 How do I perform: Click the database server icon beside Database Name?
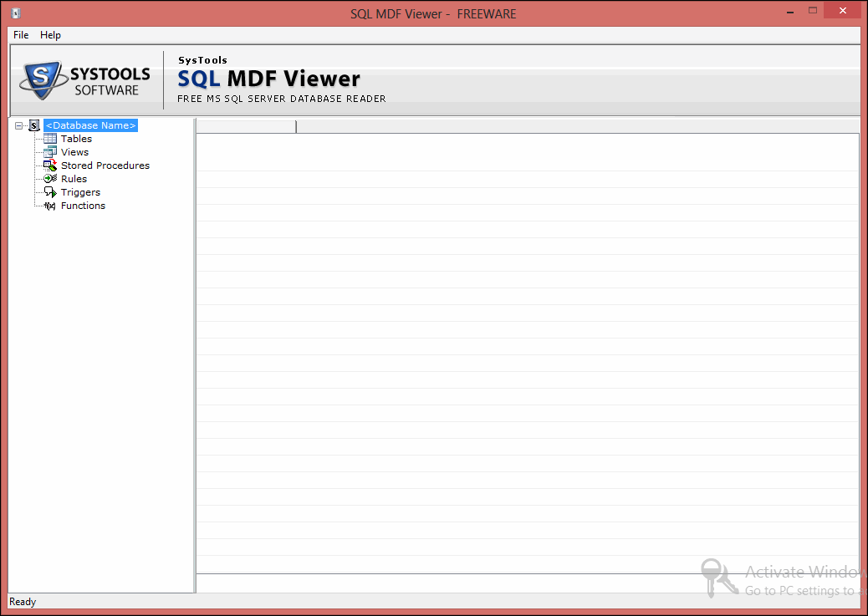tap(34, 125)
